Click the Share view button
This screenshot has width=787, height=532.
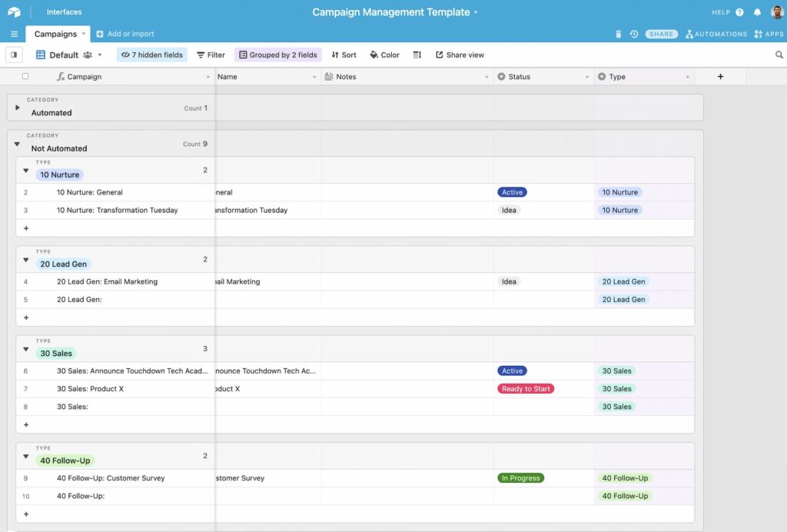tap(459, 55)
